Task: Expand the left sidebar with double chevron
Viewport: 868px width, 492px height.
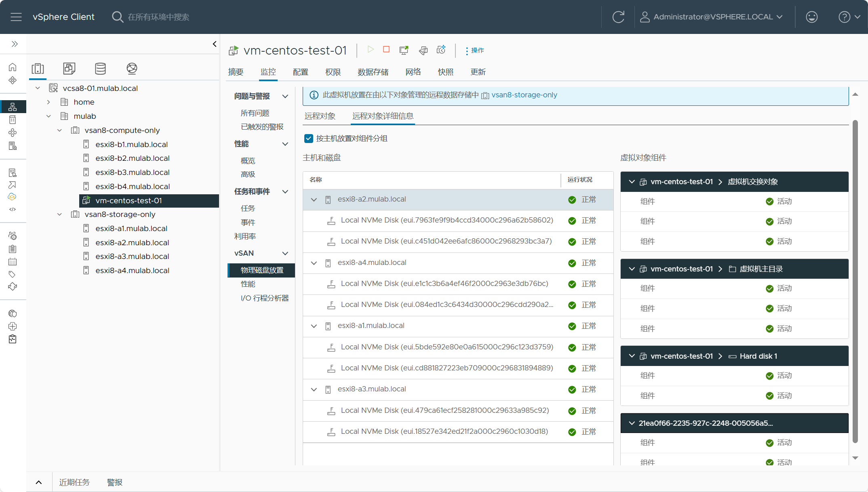Action: click(15, 44)
